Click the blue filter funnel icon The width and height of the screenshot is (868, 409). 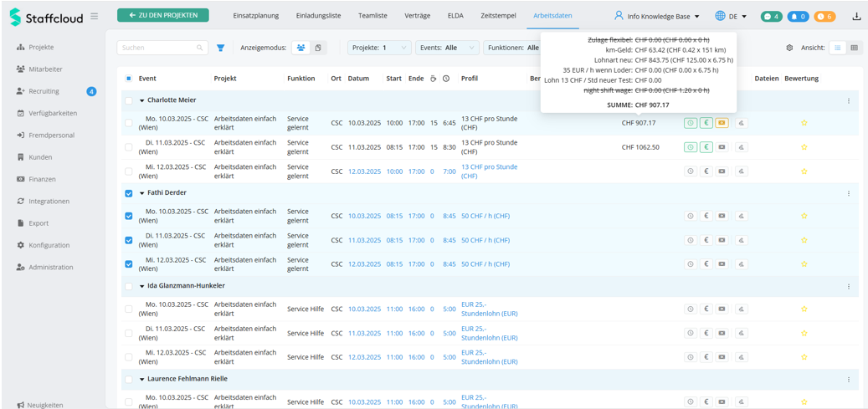click(221, 48)
